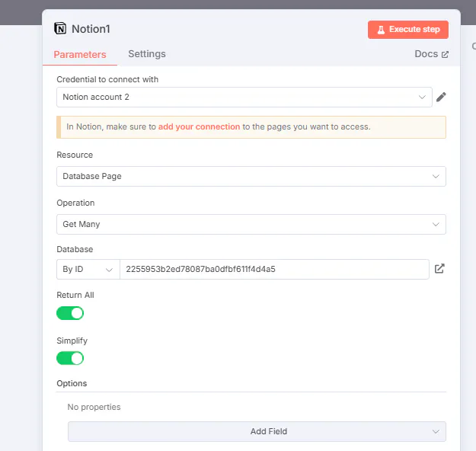Click the Docs external link icon

click(x=446, y=55)
